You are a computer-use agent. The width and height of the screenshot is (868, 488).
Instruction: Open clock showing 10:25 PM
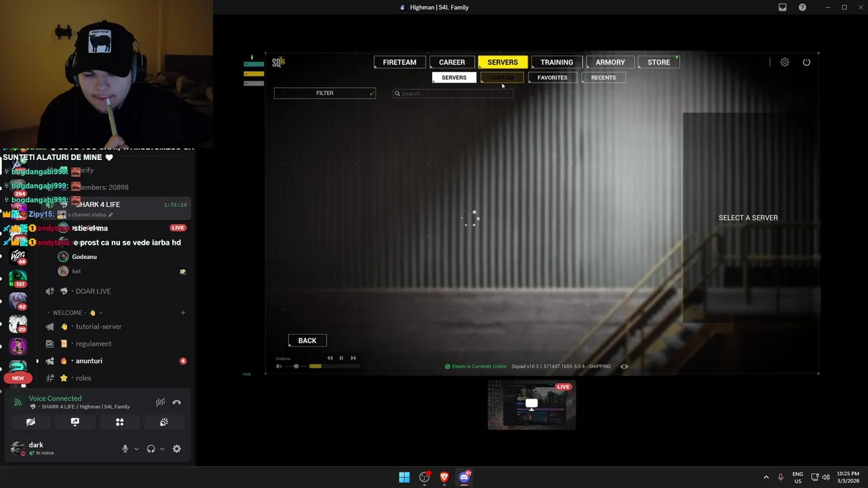click(848, 477)
